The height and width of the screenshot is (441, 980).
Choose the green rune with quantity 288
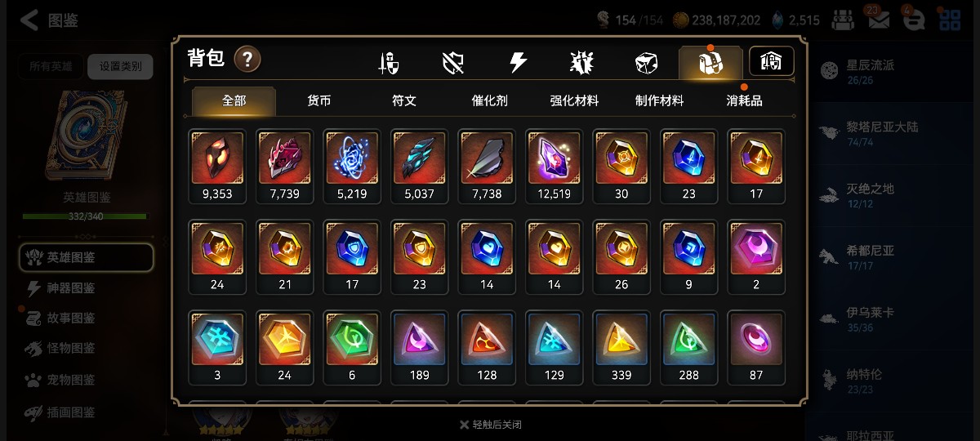688,347
